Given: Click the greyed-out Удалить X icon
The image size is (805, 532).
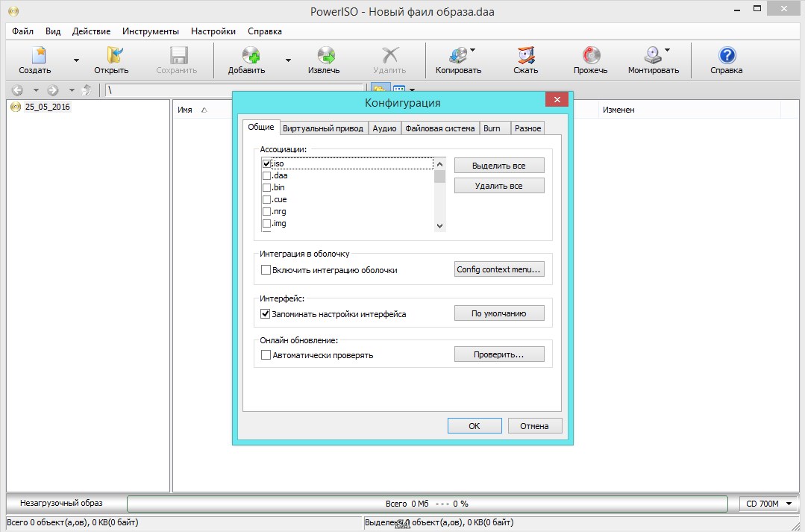Looking at the screenshot, I should [390, 55].
